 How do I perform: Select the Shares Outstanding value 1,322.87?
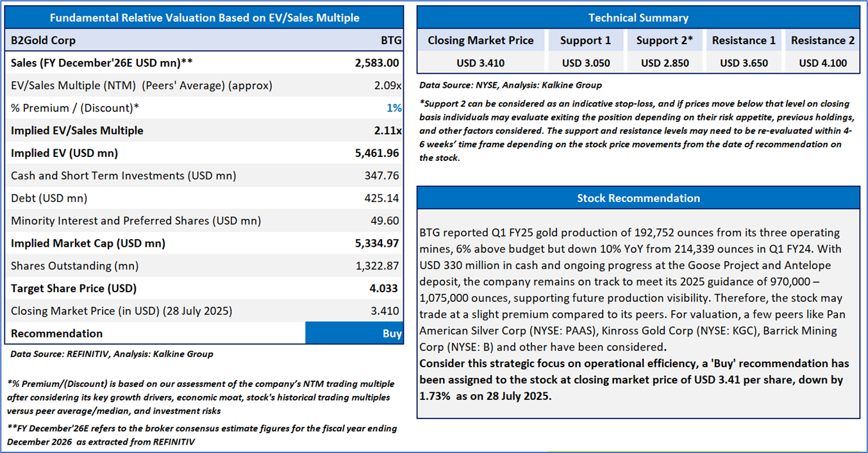pyautogui.click(x=377, y=266)
